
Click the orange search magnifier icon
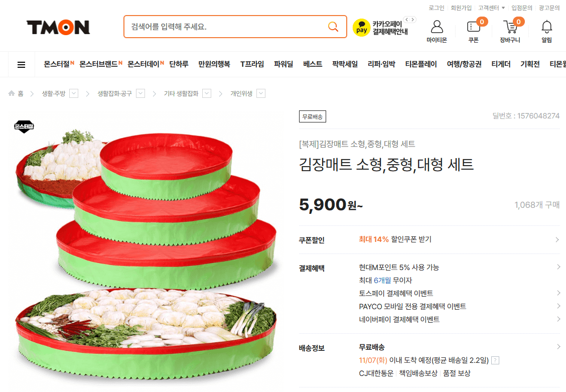333,26
